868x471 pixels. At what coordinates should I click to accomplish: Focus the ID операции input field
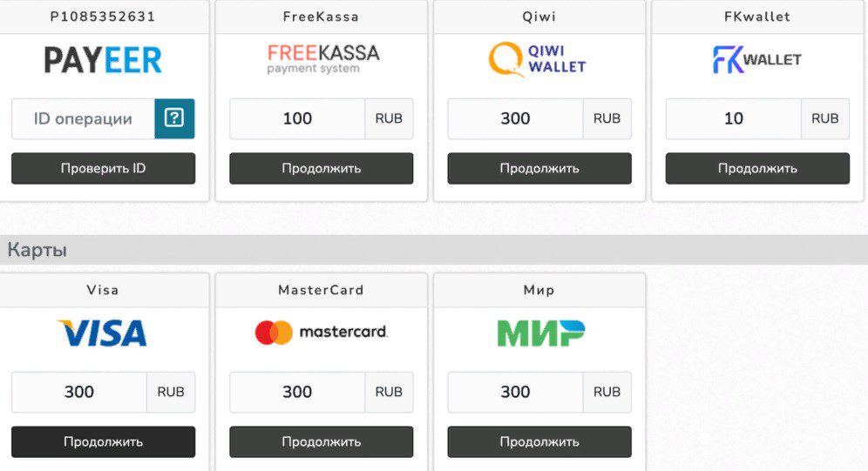click(83, 118)
